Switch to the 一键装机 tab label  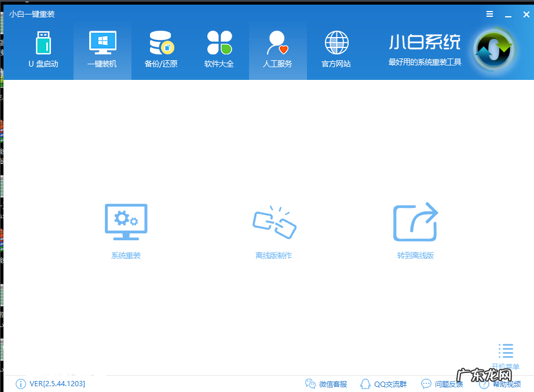[x=102, y=64]
